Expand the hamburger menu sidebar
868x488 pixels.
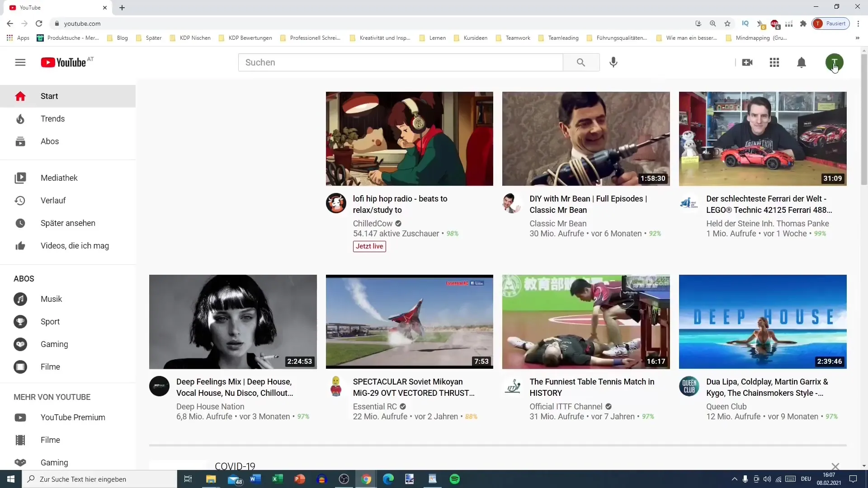pyautogui.click(x=20, y=62)
